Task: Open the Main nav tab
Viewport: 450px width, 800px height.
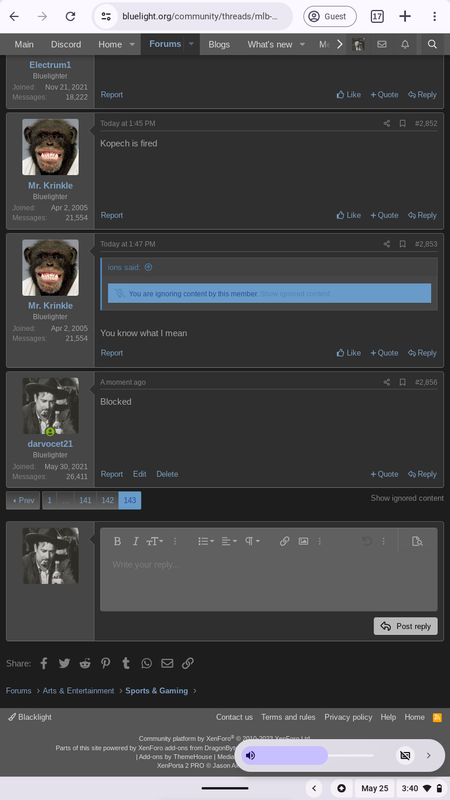Action: (24, 44)
